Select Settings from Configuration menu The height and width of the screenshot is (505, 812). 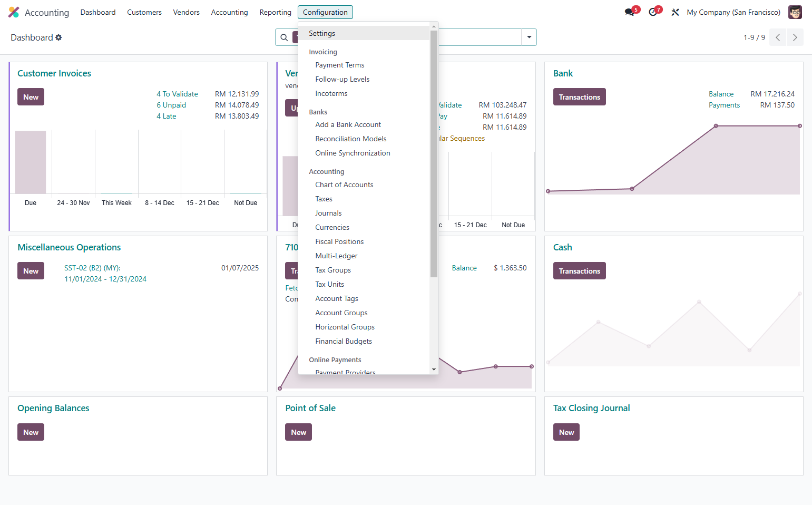[364, 33]
